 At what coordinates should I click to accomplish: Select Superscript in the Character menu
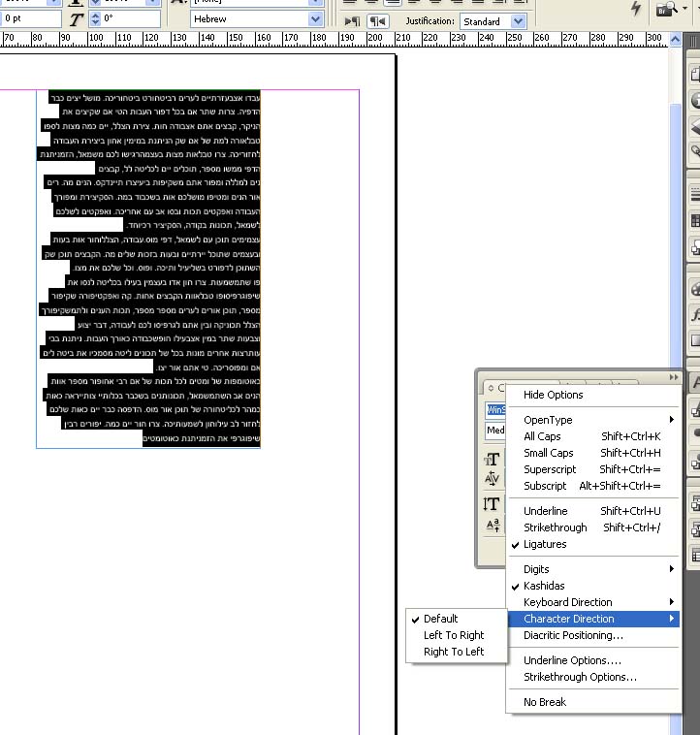coord(594,469)
